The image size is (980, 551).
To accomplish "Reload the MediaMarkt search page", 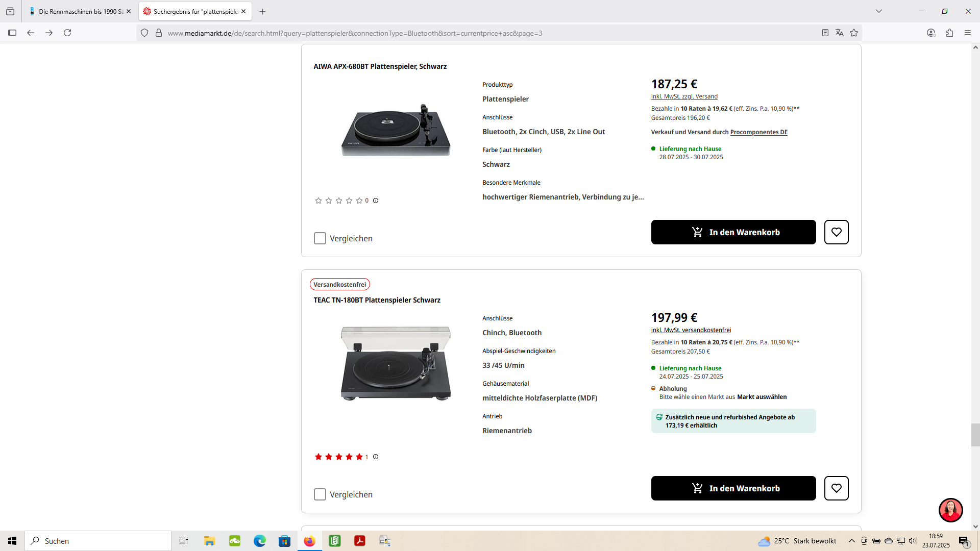I will point(67,33).
